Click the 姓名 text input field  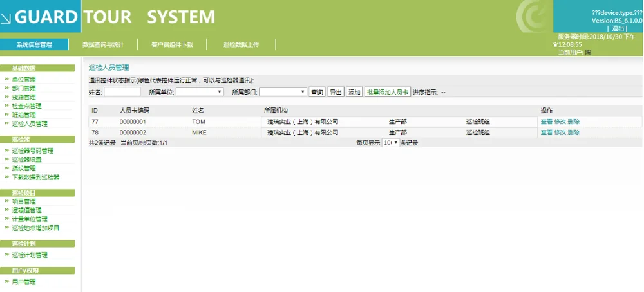pos(122,93)
